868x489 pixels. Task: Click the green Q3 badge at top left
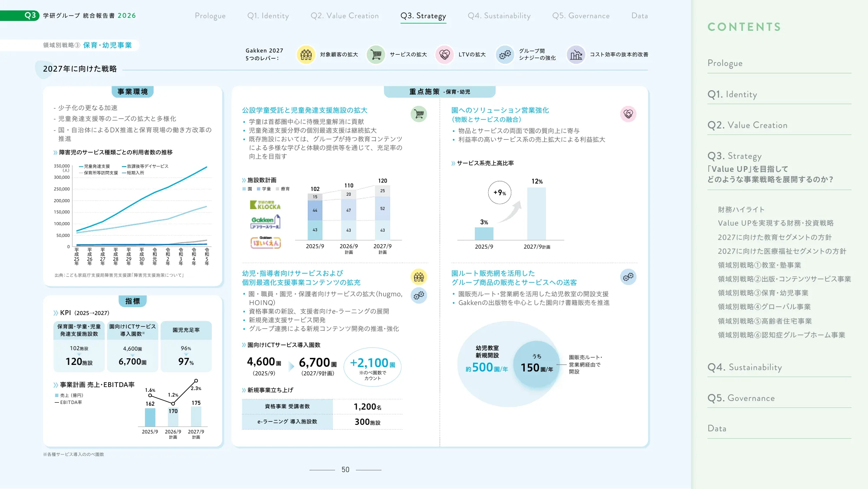click(x=20, y=16)
